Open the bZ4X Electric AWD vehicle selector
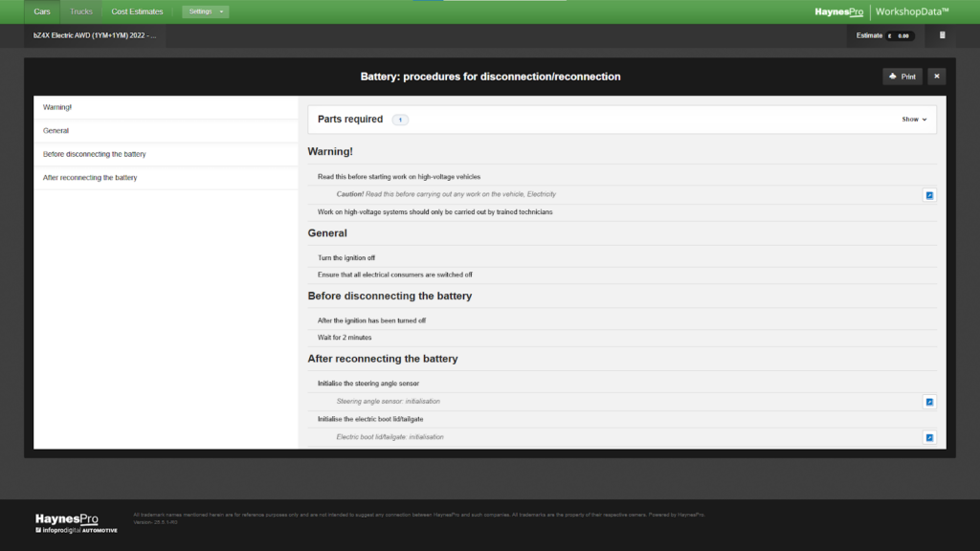 (x=94, y=35)
